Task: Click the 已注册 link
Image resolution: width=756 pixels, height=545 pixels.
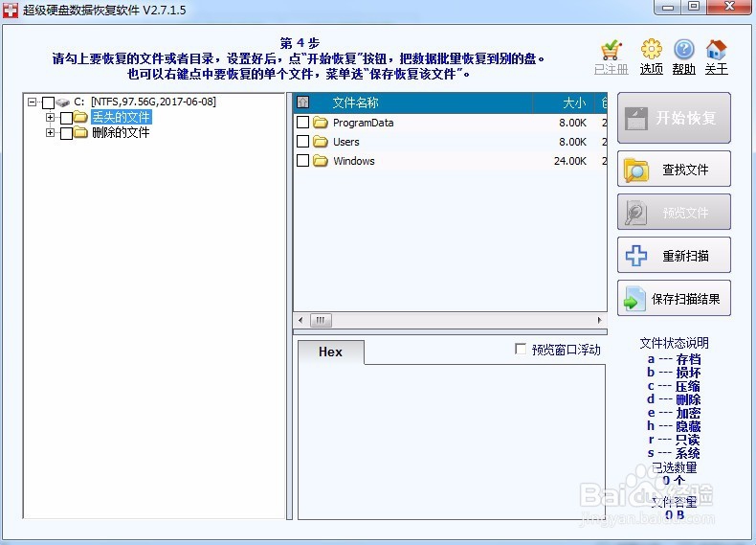Action: [611, 69]
